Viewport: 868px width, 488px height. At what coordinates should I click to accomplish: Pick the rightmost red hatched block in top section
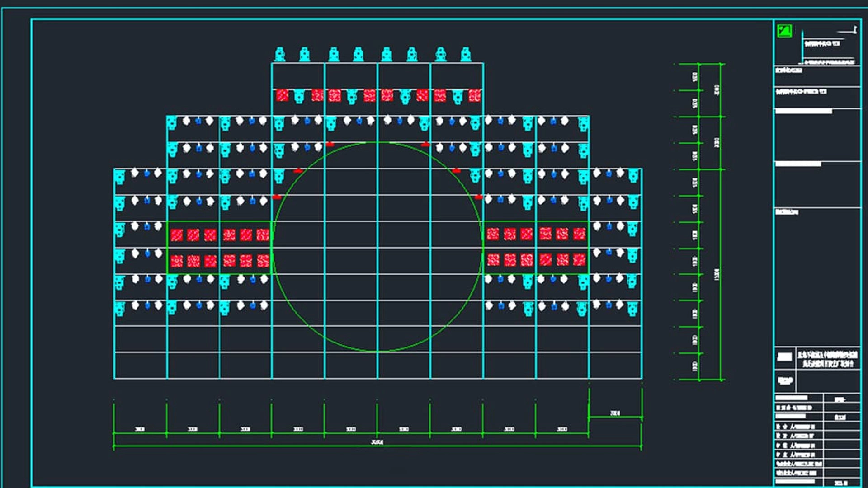tap(474, 95)
